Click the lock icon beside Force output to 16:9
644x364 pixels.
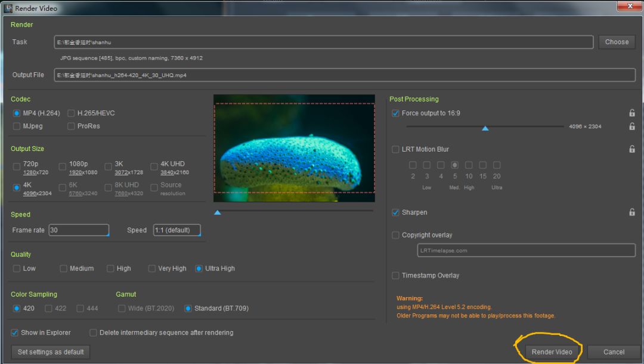(x=631, y=113)
